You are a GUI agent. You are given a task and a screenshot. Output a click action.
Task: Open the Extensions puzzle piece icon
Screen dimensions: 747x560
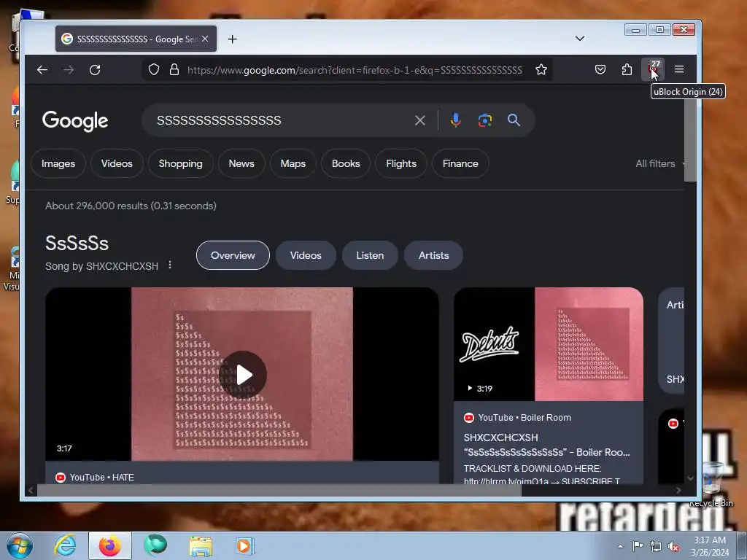coord(627,69)
